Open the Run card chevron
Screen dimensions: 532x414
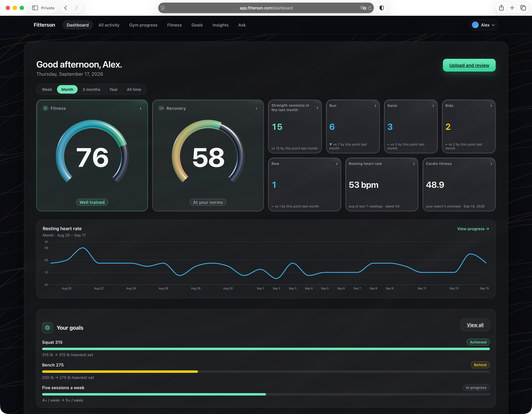[x=375, y=106]
